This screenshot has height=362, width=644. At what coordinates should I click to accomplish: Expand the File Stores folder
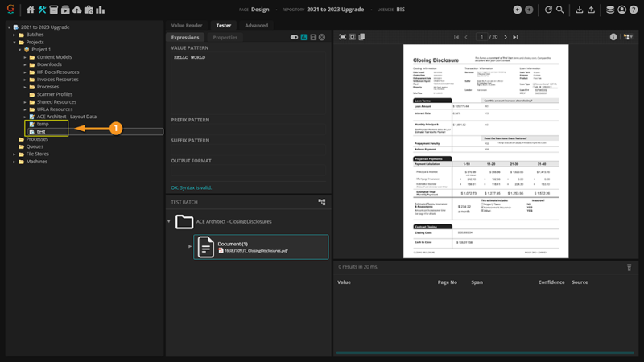click(14, 154)
